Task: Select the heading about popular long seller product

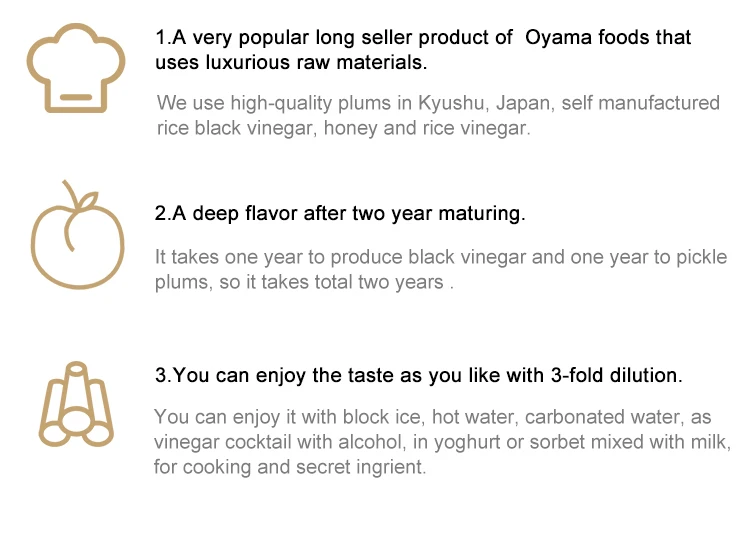Action: click(423, 38)
